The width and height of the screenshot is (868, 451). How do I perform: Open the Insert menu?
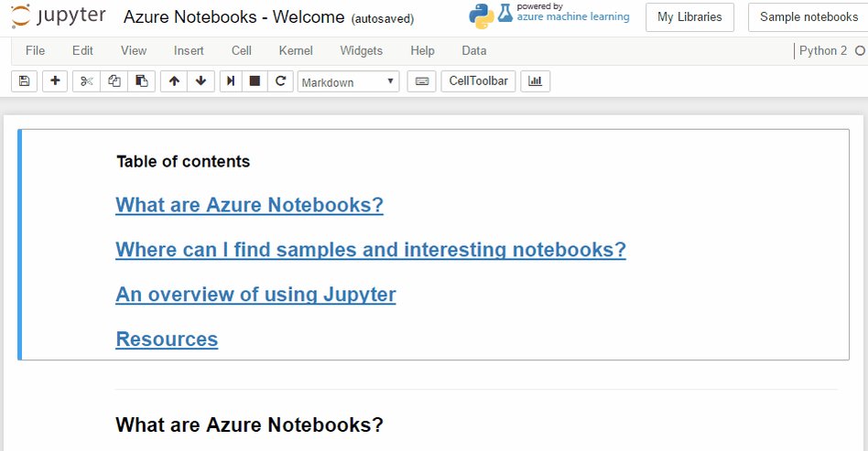point(189,51)
